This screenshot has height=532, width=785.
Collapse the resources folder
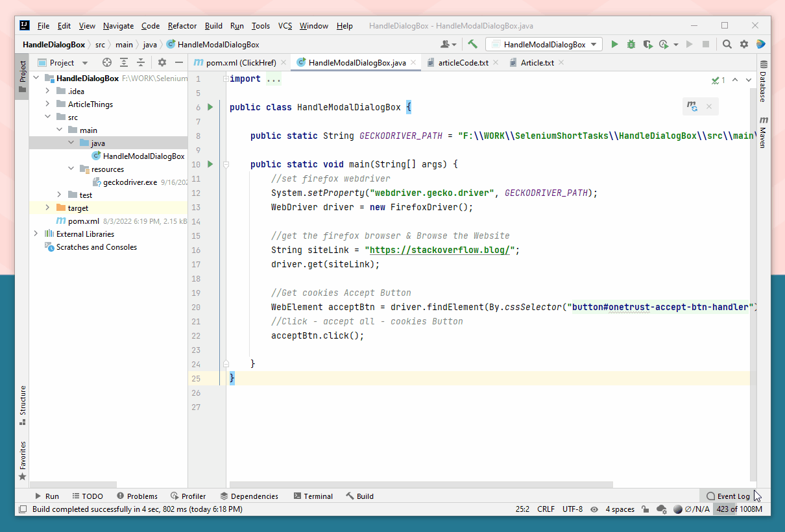[x=71, y=169]
